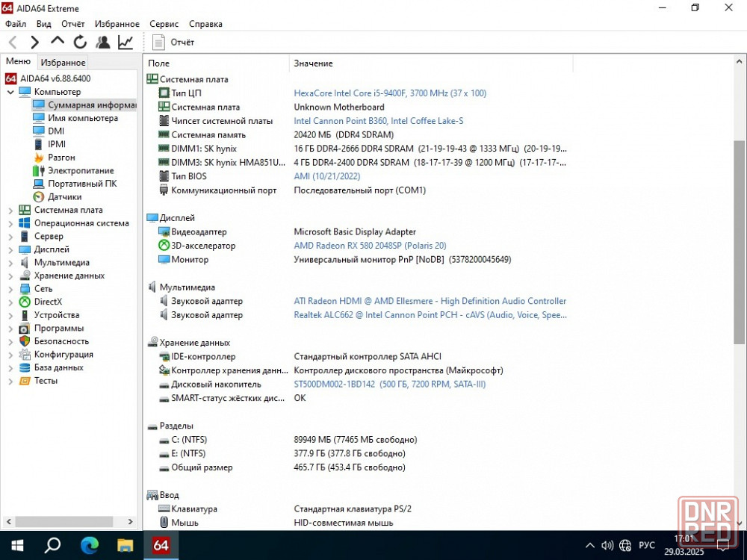
Task: Expand the Мультимедиа tree node
Action: pyautogui.click(x=10, y=262)
